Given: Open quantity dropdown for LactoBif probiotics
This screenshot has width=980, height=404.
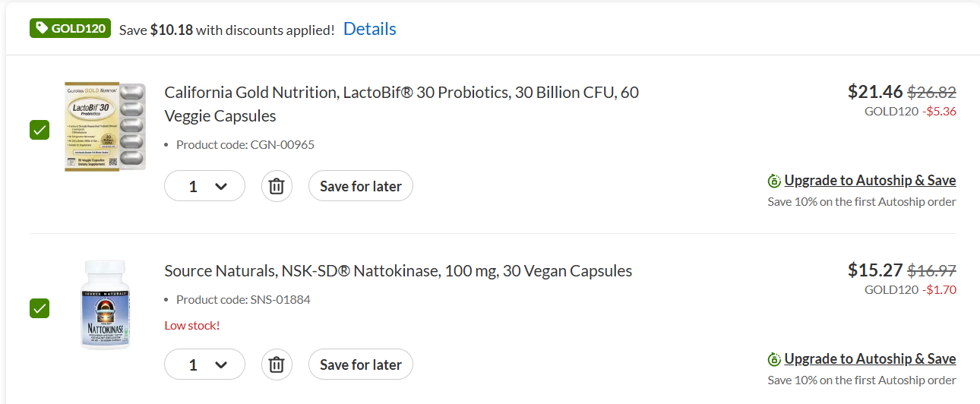Looking at the screenshot, I should (204, 186).
